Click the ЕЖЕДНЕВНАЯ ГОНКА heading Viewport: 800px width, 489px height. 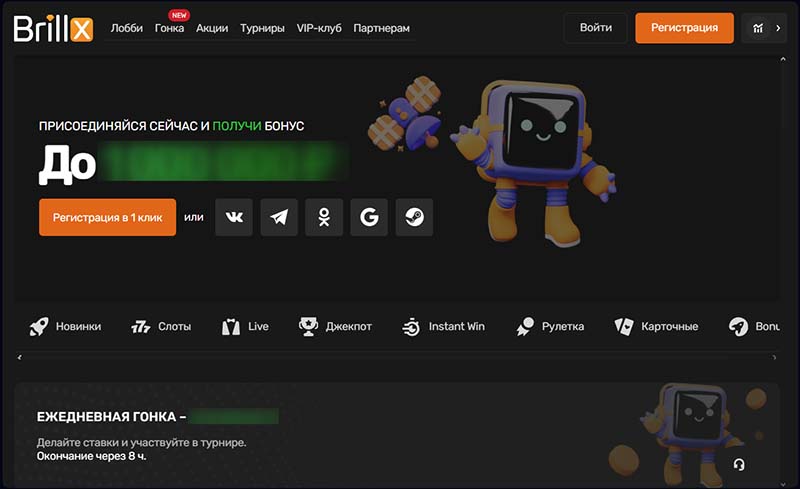111,417
